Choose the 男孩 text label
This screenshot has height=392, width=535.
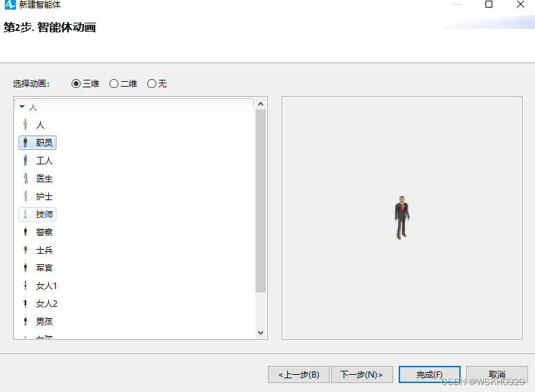[44, 321]
